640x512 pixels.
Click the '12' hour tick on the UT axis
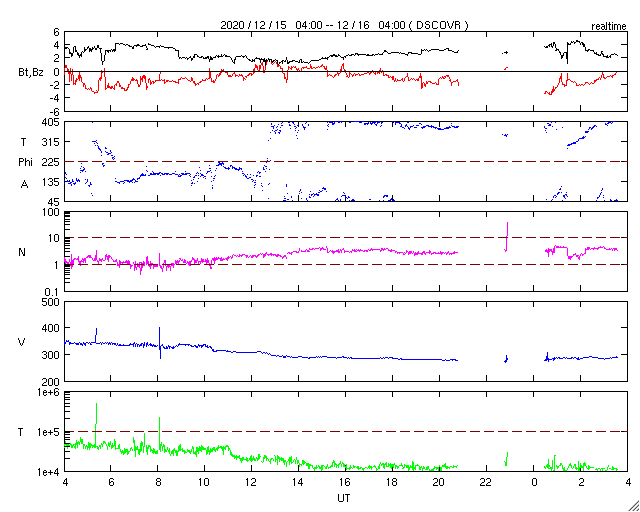click(x=251, y=483)
